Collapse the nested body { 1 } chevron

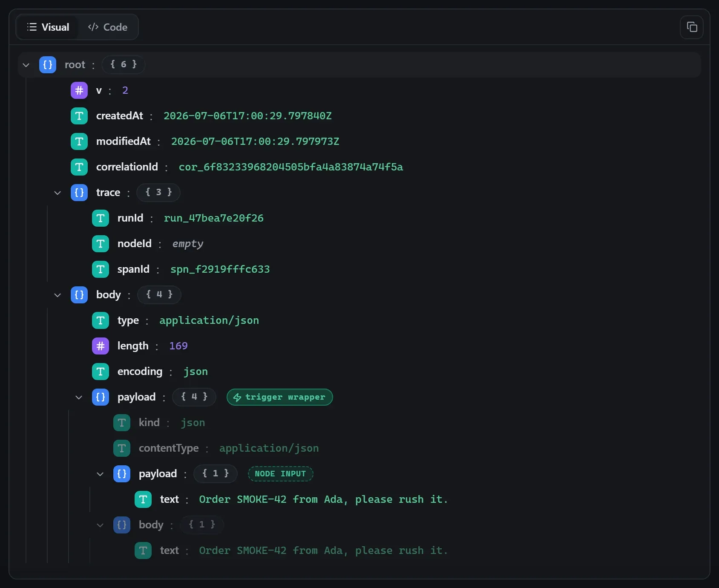point(100,525)
